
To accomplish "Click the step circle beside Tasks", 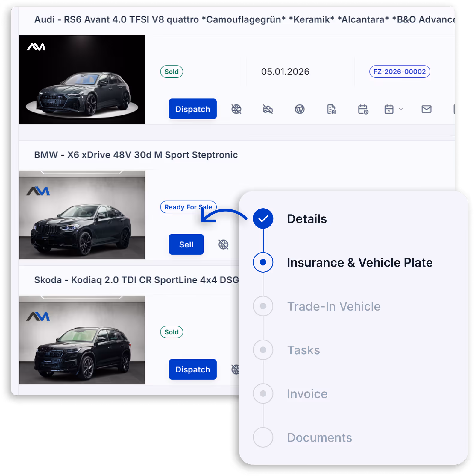I will [263, 350].
